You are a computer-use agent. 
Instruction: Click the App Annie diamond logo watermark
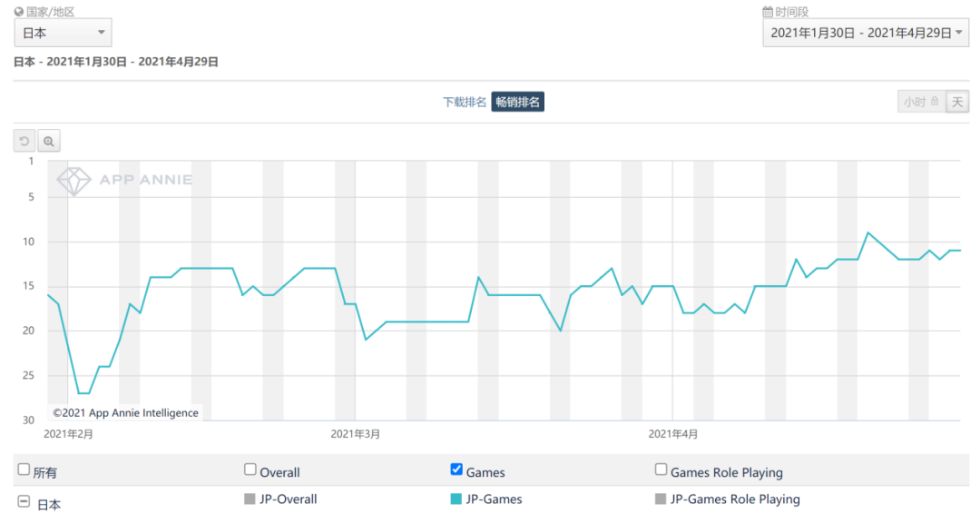(73, 180)
